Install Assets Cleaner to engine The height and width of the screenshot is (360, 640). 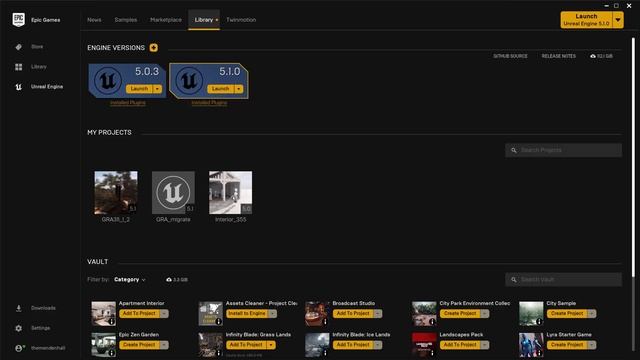247,313
